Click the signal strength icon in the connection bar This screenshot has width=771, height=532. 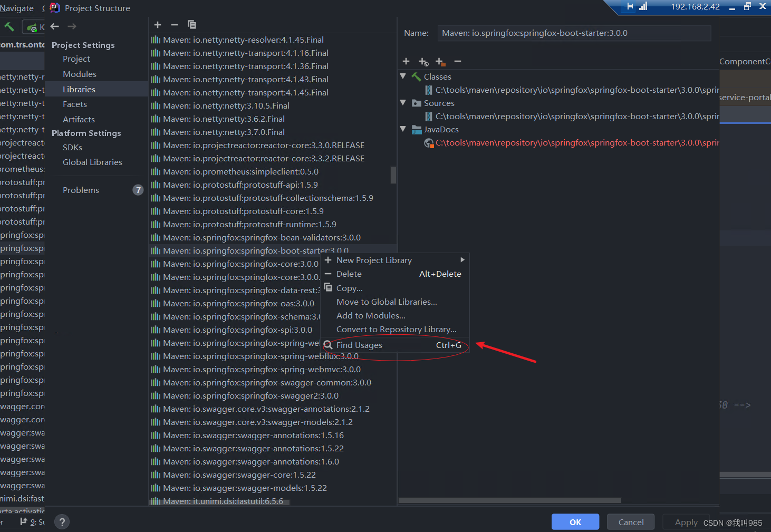(643, 6)
